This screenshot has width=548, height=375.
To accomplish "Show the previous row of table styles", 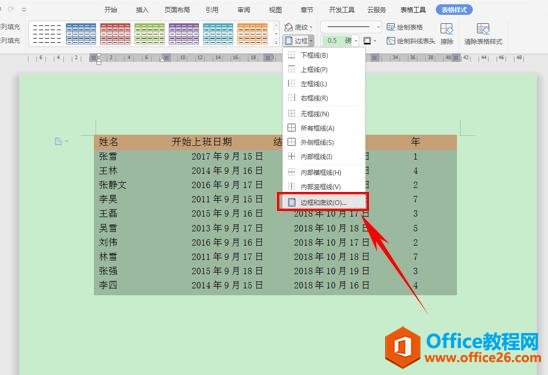I will click(x=276, y=26).
